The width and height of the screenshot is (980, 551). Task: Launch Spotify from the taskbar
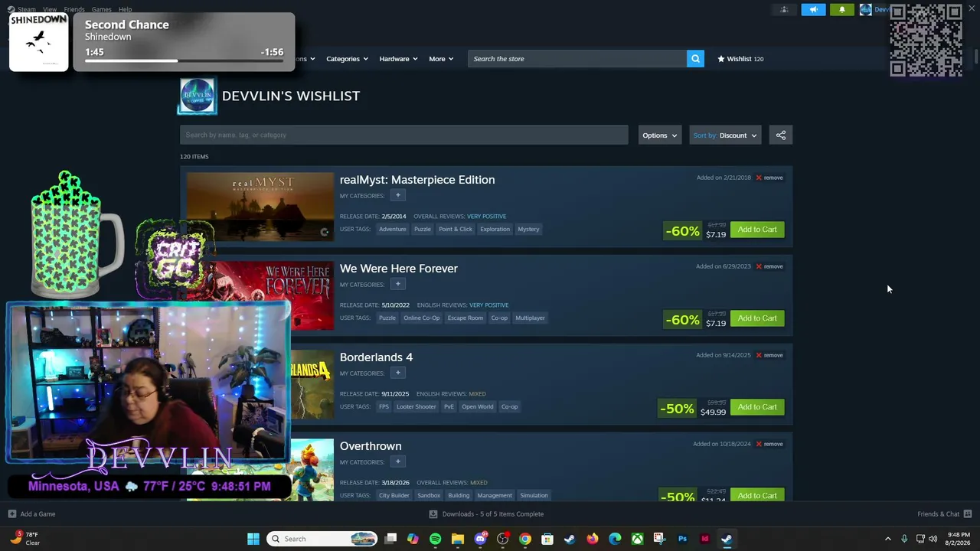click(435, 539)
